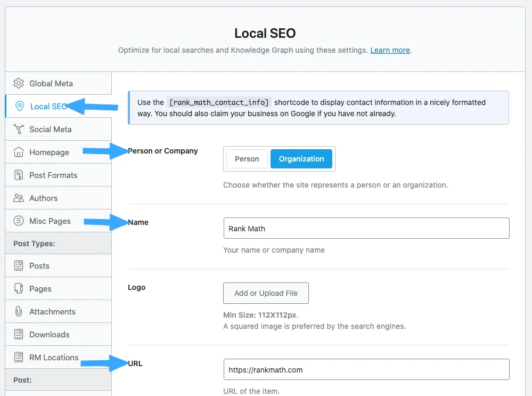
Task: Click the Logo field label
Action: (x=137, y=287)
